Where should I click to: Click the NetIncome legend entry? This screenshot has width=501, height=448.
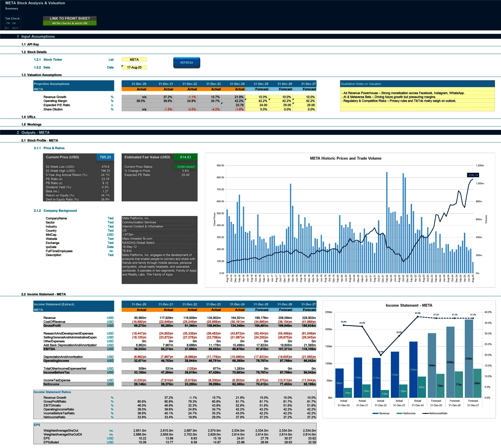(x=406, y=413)
